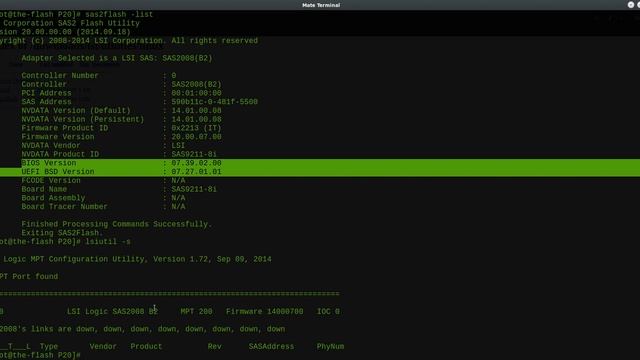The height and width of the screenshot is (360, 640).
Task: Click 'LSI Logic SAS2008 B2' text
Action: [112, 311]
